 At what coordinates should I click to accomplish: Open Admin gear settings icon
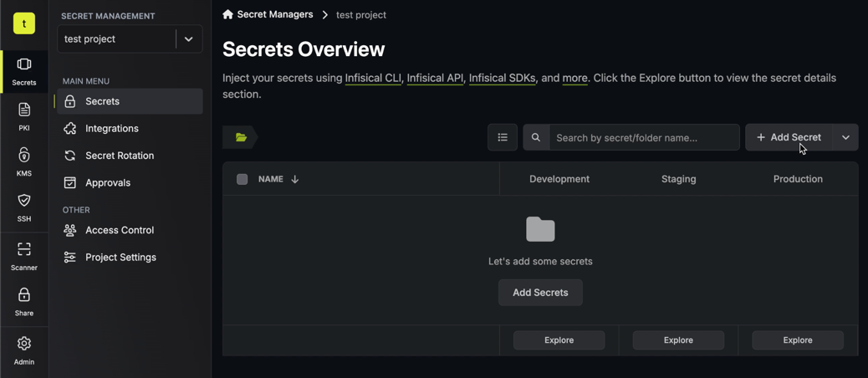coord(23,344)
